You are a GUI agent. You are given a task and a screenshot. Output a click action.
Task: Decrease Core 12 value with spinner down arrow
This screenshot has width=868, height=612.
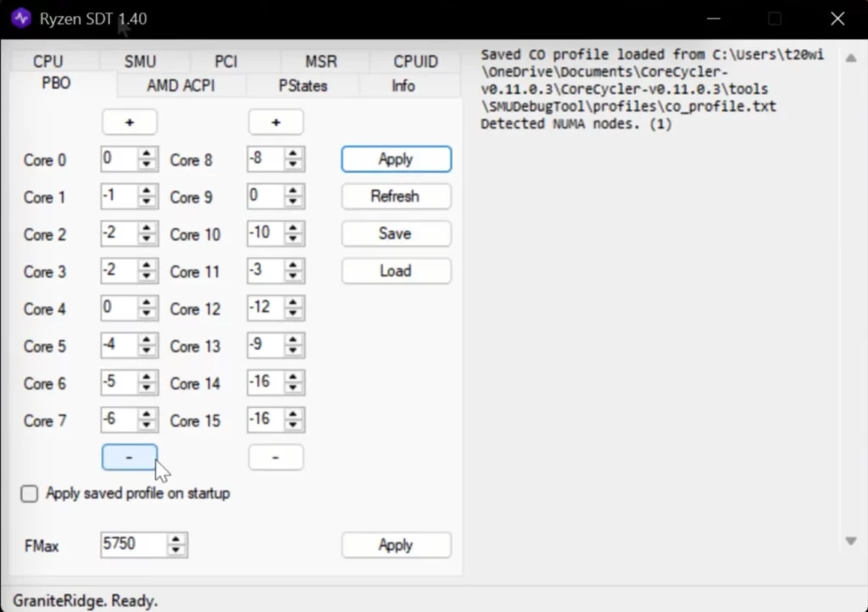click(293, 314)
